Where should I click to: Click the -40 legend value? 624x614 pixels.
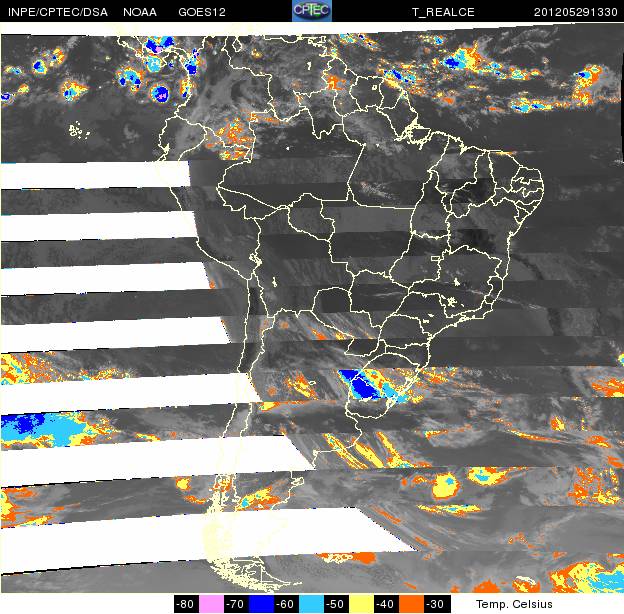[x=386, y=604]
